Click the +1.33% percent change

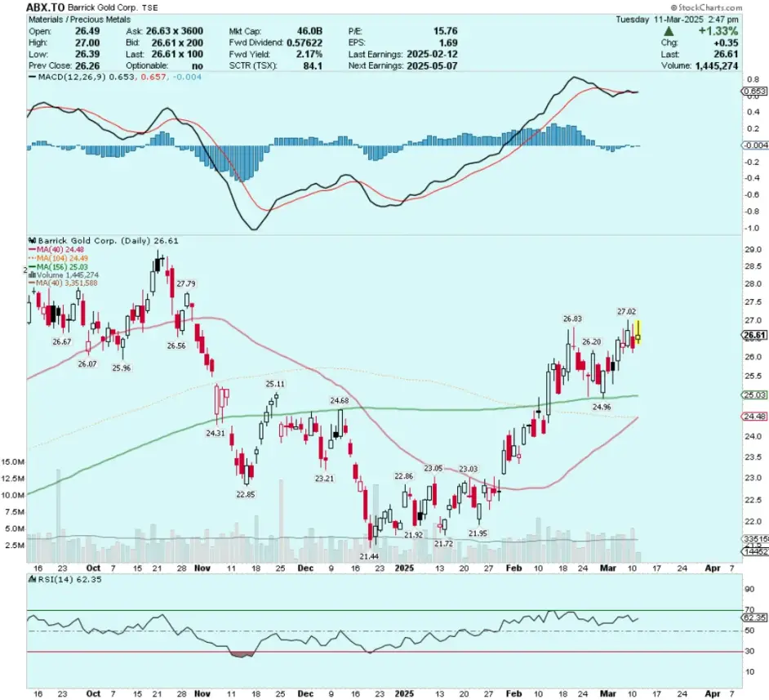point(718,31)
